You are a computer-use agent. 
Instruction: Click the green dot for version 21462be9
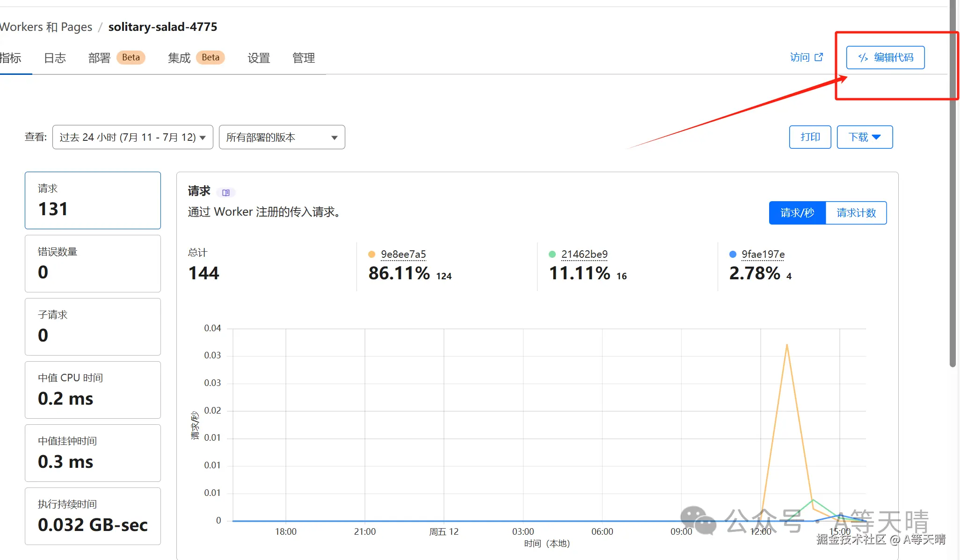[552, 255]
